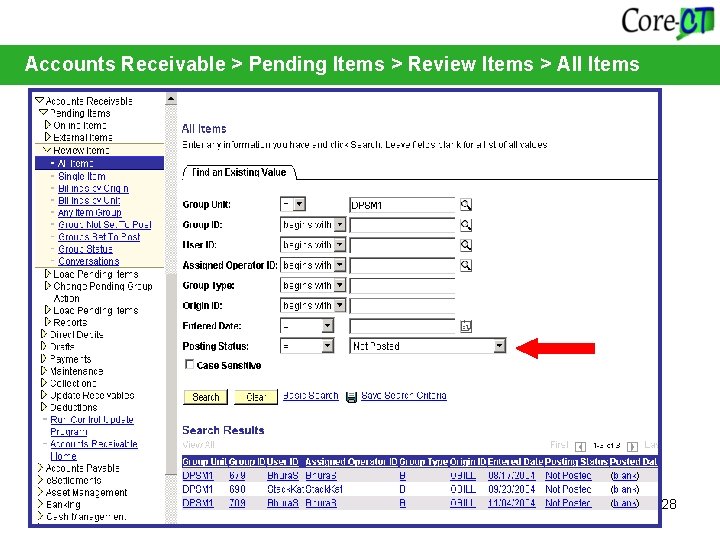Expand the Direct Debits folder
The height and width of the screenshot is (540, 720).
coord(44,334)
